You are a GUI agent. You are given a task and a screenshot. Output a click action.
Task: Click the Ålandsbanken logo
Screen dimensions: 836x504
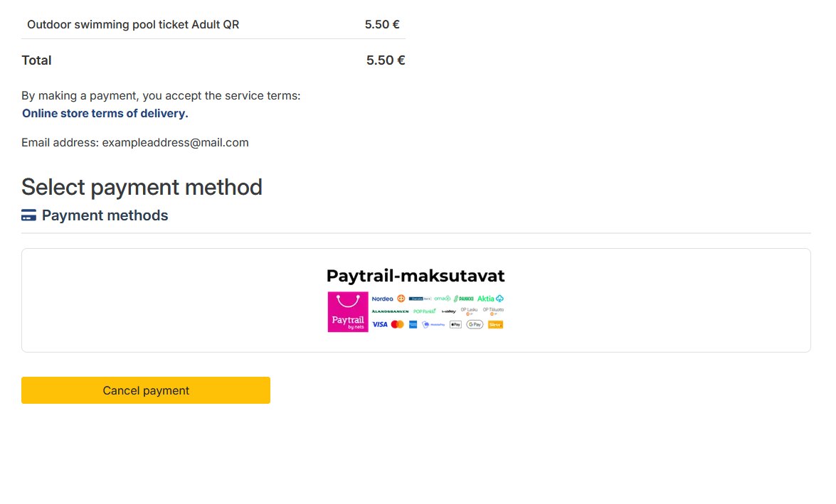[390, 311]
